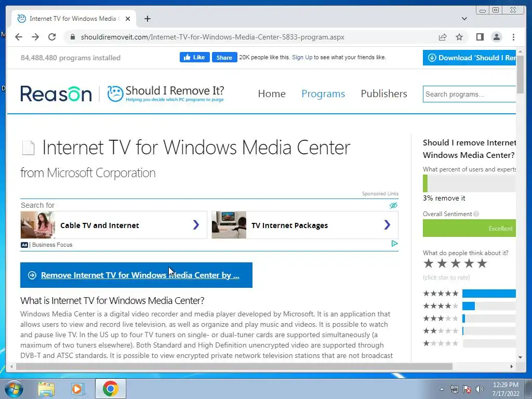532x399 pixels.
Task: Click the Cable TV ad thumbnail
Action: coord(37,225)
